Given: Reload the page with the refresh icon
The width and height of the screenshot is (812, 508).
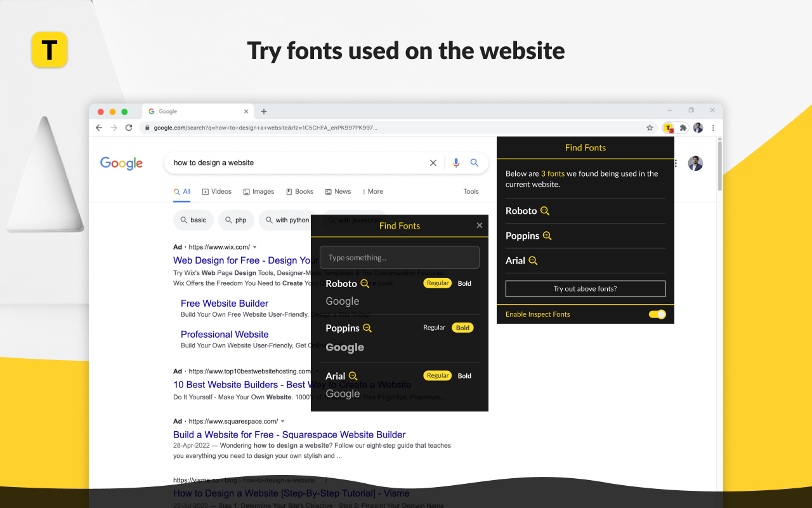Looking at the screenshot, I should coord(129,128).
